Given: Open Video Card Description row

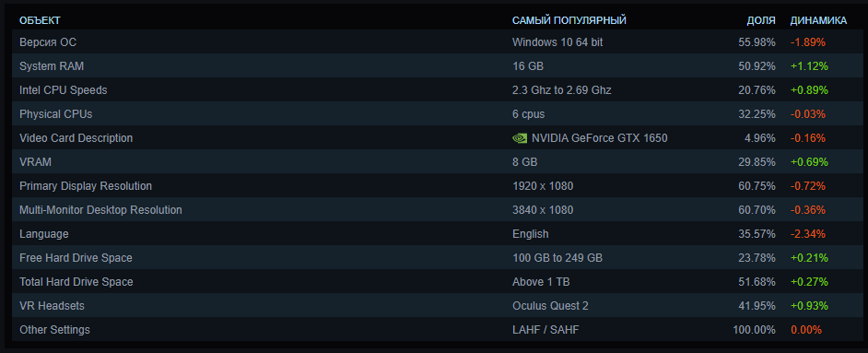Looking at the screenshot, I should pyautogui.click(x=433, y=137).
